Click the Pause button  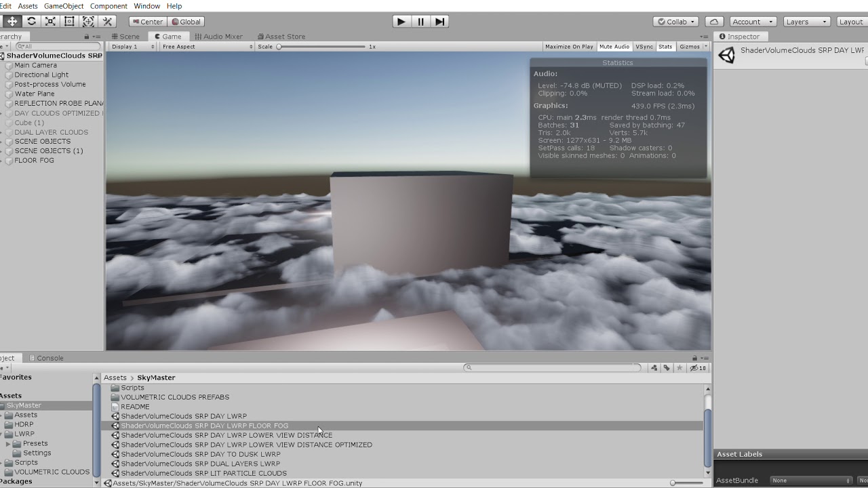420,22
